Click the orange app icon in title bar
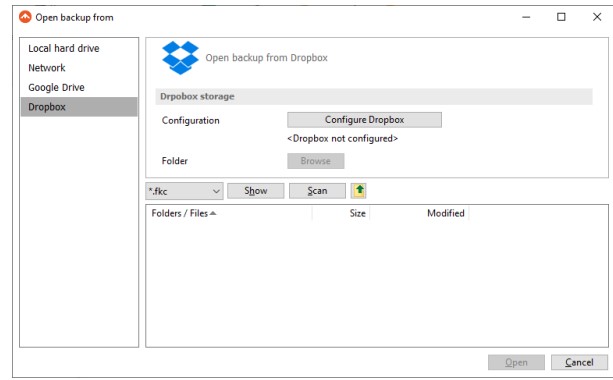Image resolution: width=613 pixels, height=380 pixels. tap(25, 17)
